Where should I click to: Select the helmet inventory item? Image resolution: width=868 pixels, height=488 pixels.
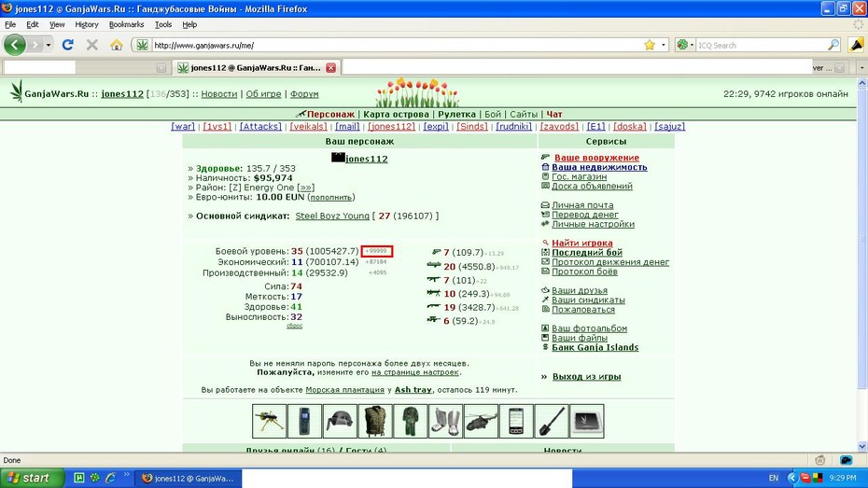click(340, 421)
